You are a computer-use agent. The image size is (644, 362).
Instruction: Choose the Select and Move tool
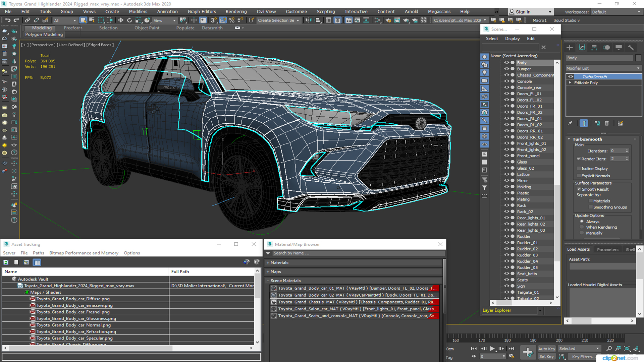pyautogui.click(x=121, y=20)
